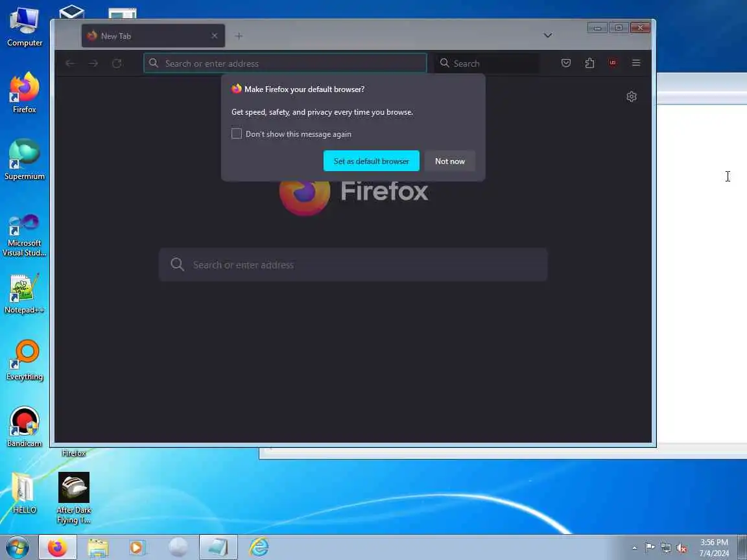Image resolution: width=747 pixels, height=560 pixels.
Task: Switch to the notepad taskbar window
Action: coord(218,548)
